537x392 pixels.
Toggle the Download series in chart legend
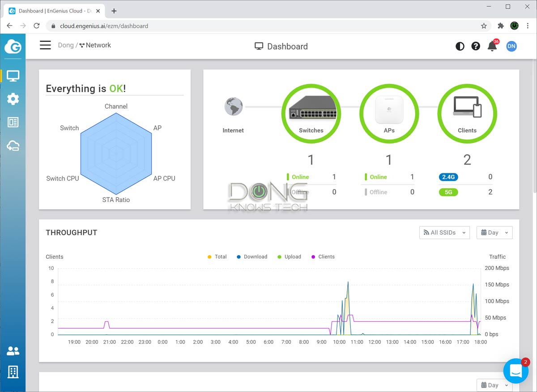[252, 257]
